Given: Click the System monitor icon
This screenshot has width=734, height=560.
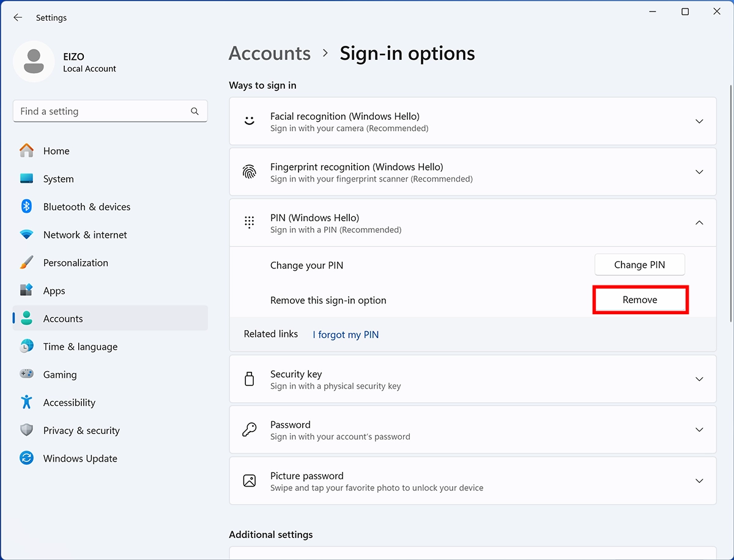Looking at the screenshot, I should [x=26, y=179].
